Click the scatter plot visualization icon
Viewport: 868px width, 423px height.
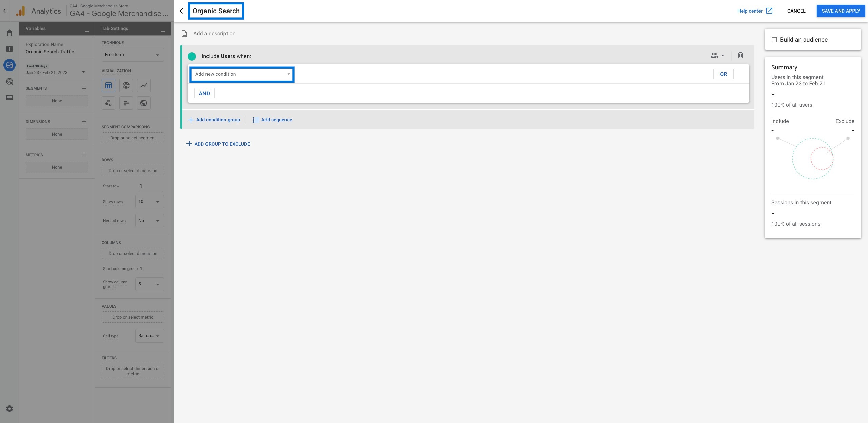click(108, 103)
